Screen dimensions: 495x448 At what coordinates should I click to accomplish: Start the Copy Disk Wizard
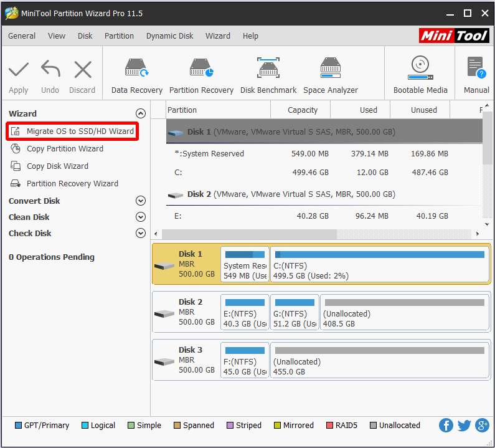(57, 166)
